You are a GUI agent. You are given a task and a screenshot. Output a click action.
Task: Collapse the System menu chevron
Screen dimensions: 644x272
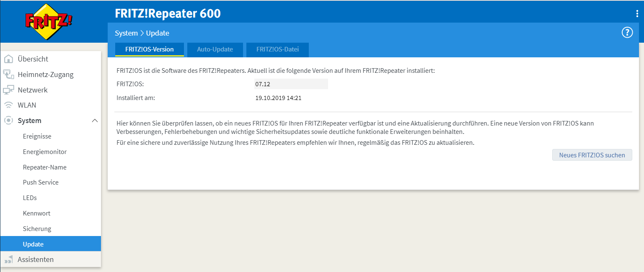95,121
